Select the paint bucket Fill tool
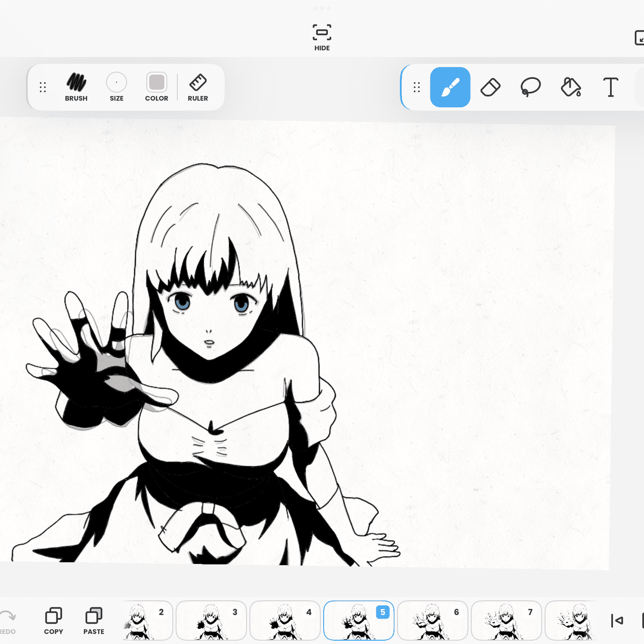 point(571,87)
